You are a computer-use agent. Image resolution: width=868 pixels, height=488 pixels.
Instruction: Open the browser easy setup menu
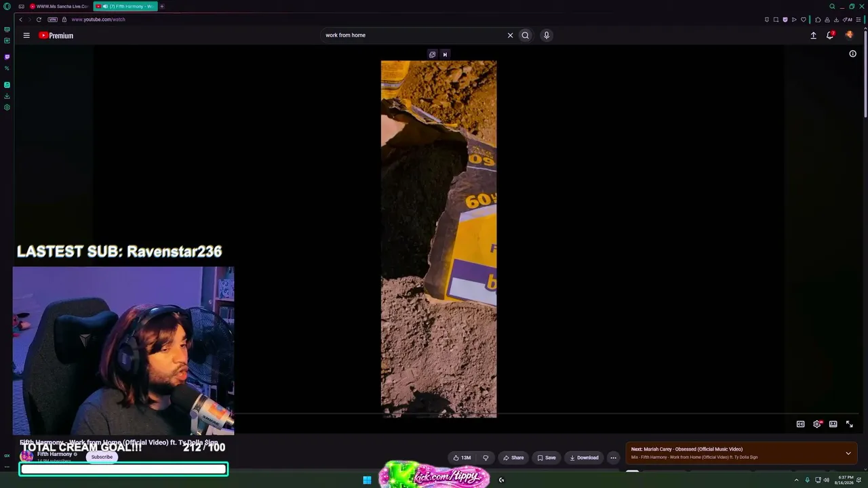coord(859,20)
